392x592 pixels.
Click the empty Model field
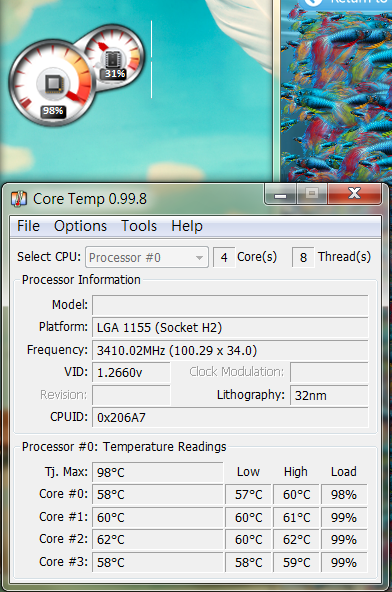click(230, 305)
